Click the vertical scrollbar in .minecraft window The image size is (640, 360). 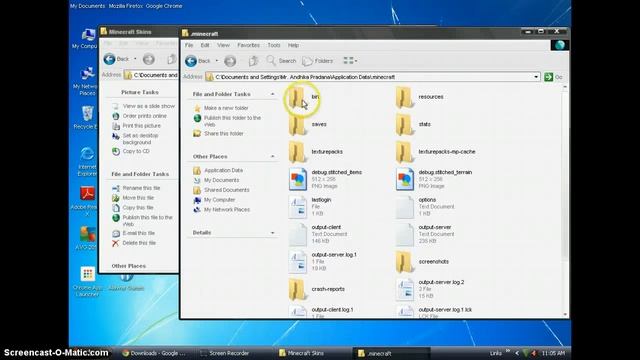565,201
